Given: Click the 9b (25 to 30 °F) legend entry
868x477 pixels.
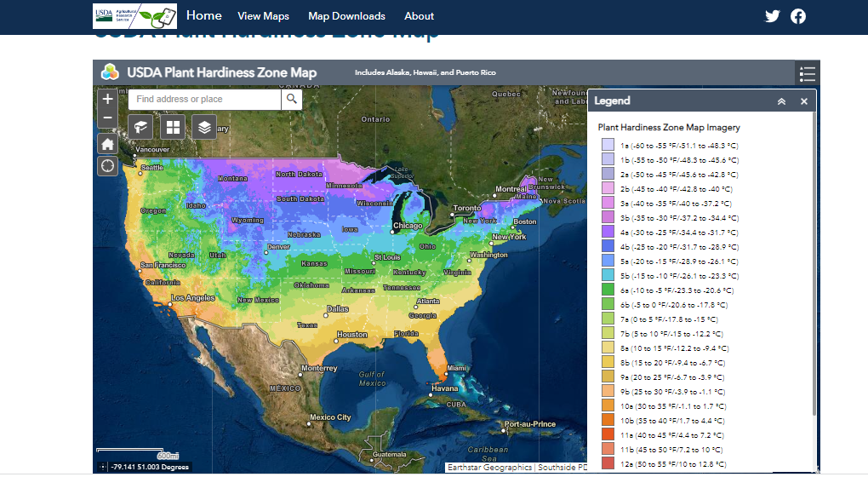Looking at the screenshot, I should (x=672, y=392).
